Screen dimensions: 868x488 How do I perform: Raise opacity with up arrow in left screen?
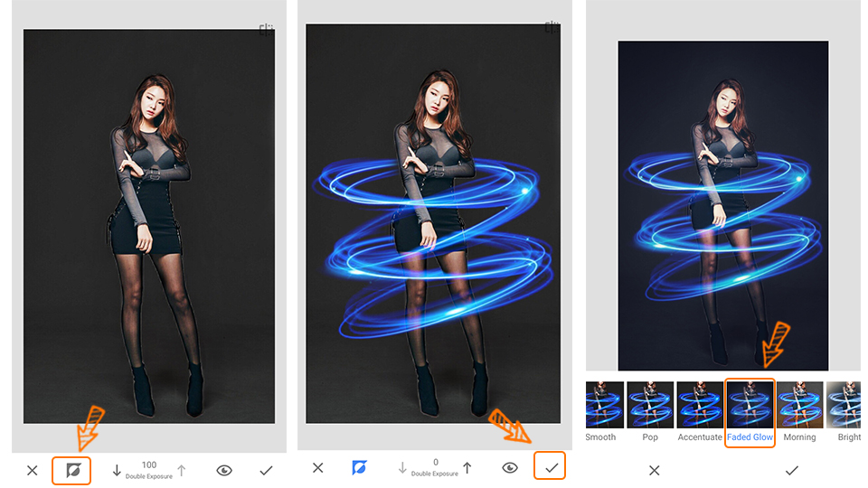tap(182, 470)
